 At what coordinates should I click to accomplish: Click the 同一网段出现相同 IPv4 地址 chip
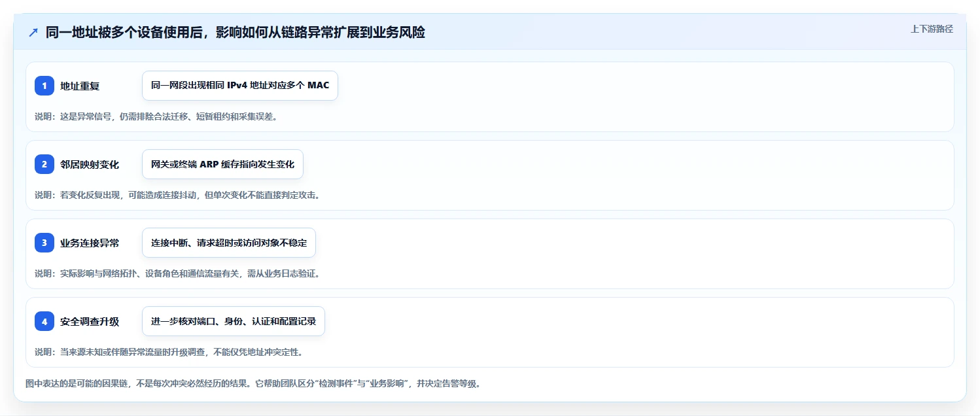pos(240,86)
